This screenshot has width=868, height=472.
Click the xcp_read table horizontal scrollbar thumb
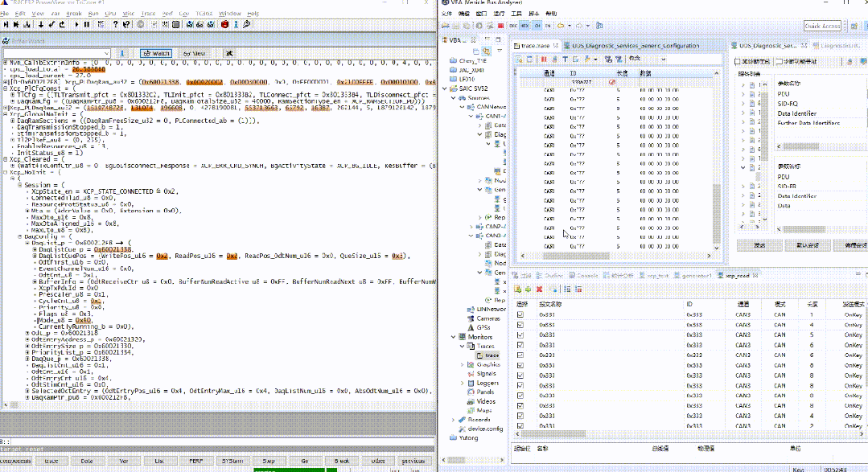tap(551, 434)
